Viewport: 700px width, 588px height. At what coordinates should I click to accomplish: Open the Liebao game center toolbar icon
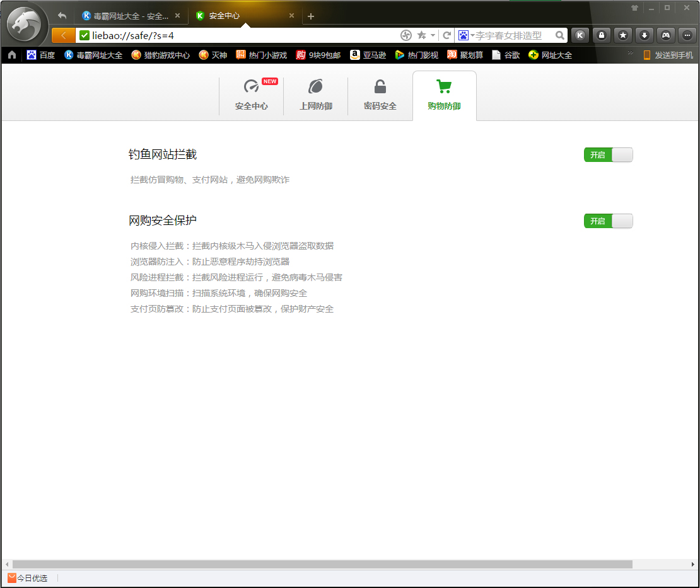click(x=665, y=35)
